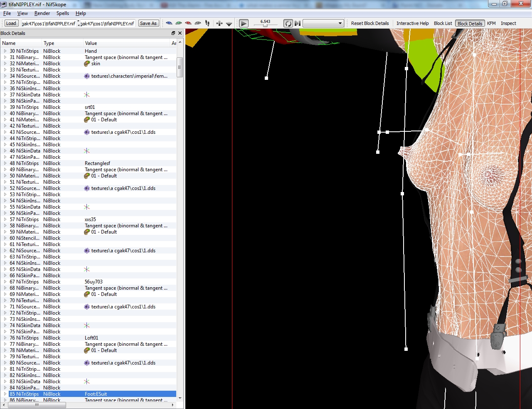Click the Load button
The width and height of the screenshot is (532, 409).
[x=11, y=23]
